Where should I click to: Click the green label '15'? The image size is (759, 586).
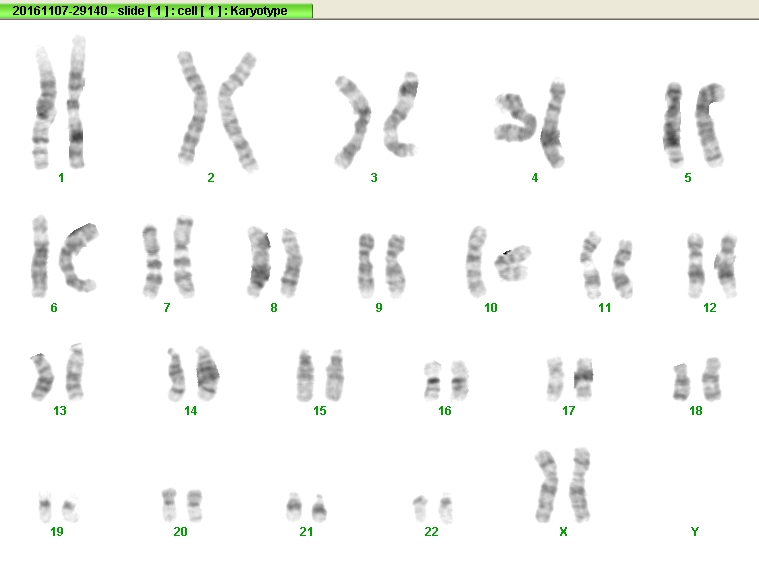[x=319, y=410]
